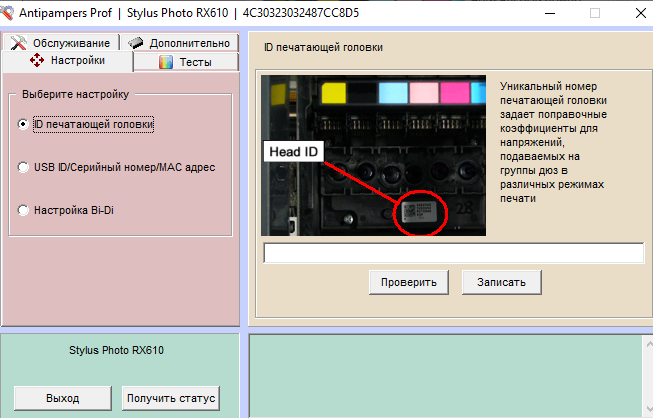Click the Antipampers app icon in title bar

7,13
